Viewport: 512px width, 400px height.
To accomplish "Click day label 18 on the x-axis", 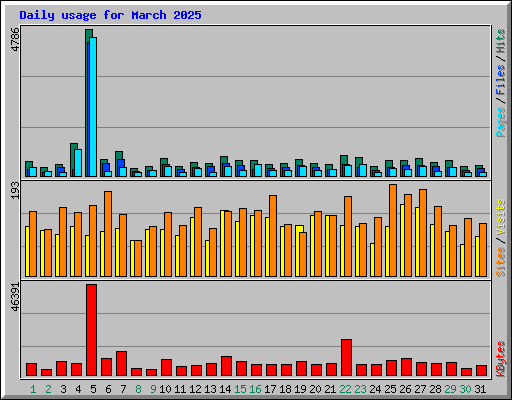I will coord(285,389).
